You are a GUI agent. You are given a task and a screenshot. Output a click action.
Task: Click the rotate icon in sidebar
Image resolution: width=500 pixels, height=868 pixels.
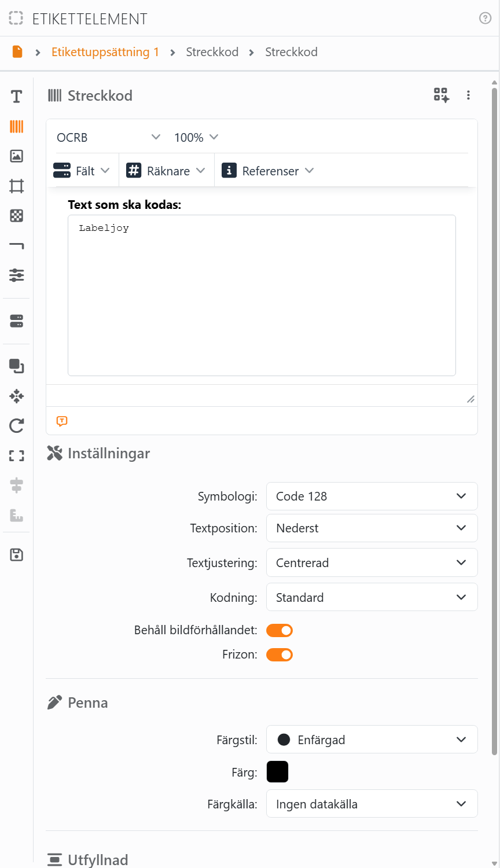point(16,426)
